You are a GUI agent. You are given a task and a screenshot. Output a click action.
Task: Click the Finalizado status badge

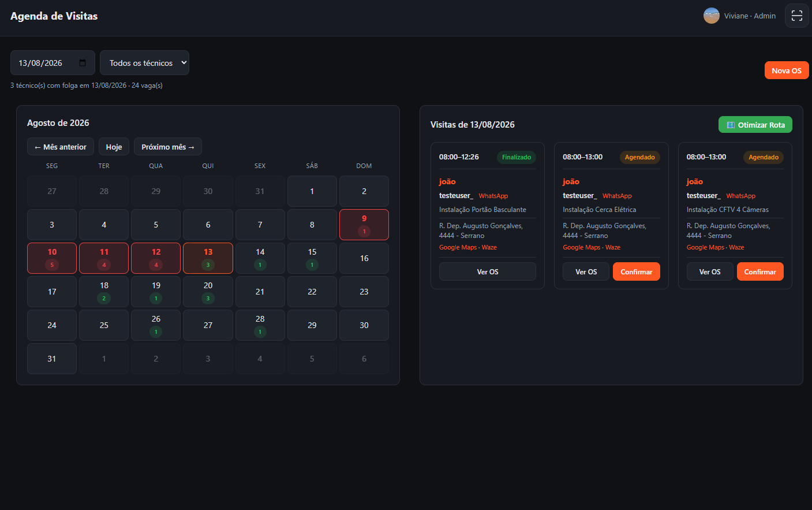click(x=517, y=157)
